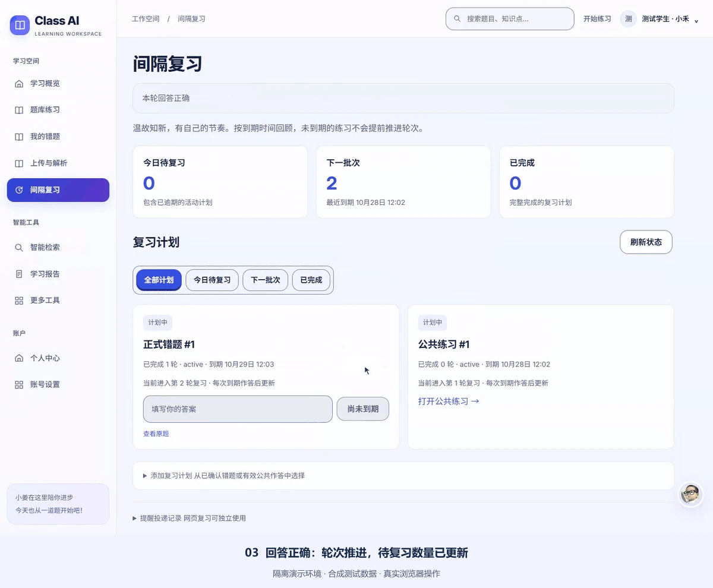The image size is (713, 588).
Task: Click the 尚未到期 button
Action: click(362, 409)
